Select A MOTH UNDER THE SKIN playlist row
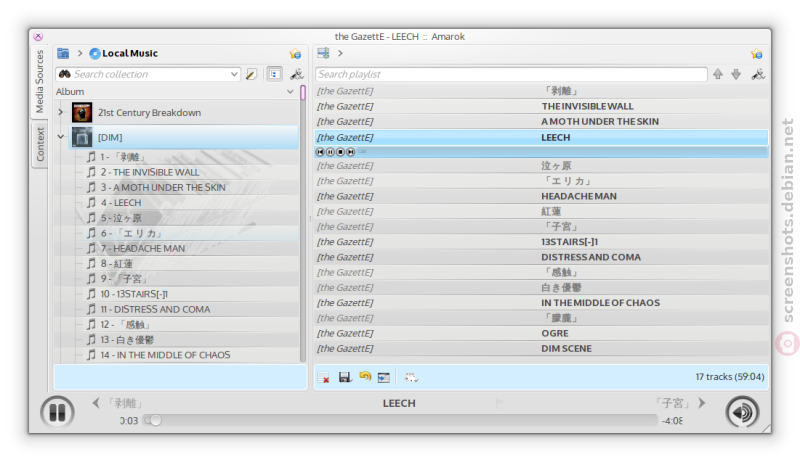This screenshot has width=800, height=462. pos(541,121)
